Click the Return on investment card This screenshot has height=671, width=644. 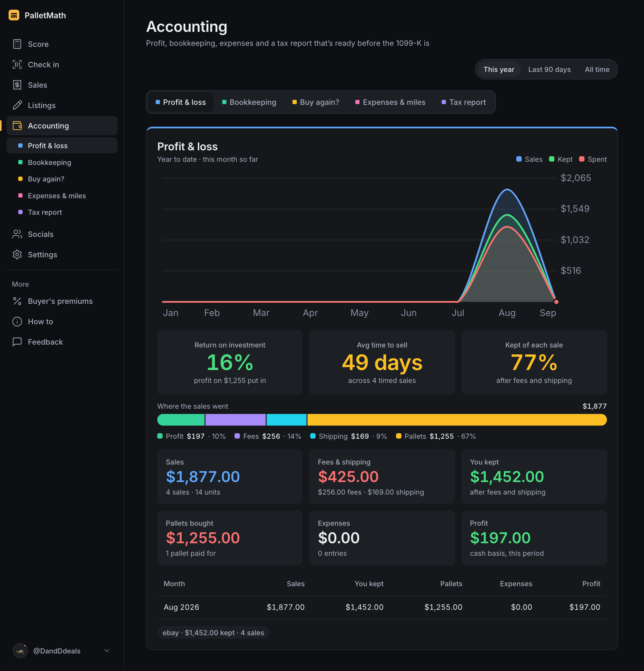[230, 362]
